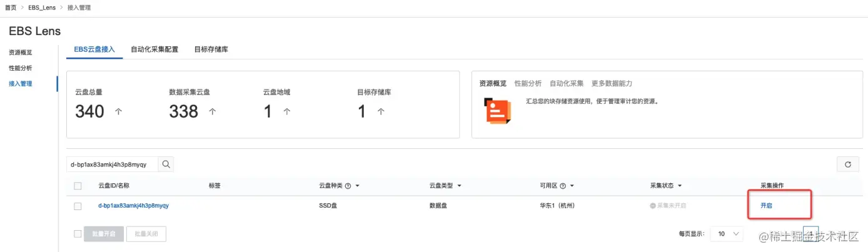Click the orange resource overview illustration
The height and width of the screenshot is (252, 868).
[498, 111]
